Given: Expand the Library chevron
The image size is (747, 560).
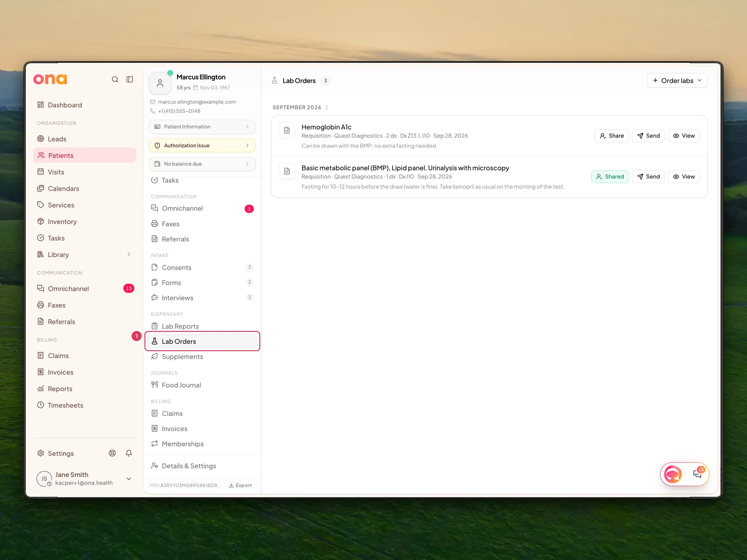Looking at the screenshot, I should (x=129, y=255).
